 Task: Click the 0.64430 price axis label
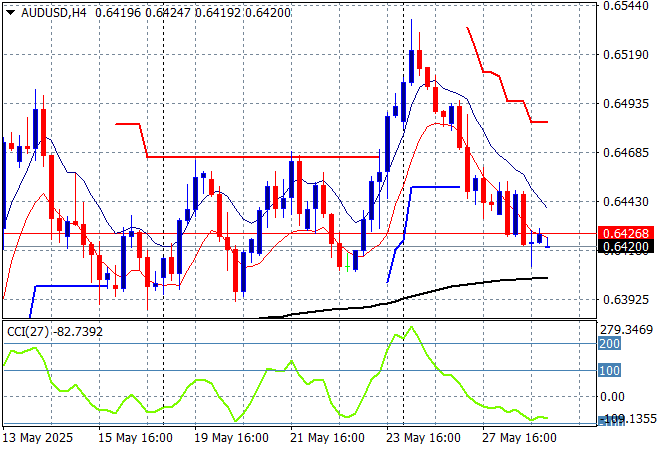pos(626,201)
